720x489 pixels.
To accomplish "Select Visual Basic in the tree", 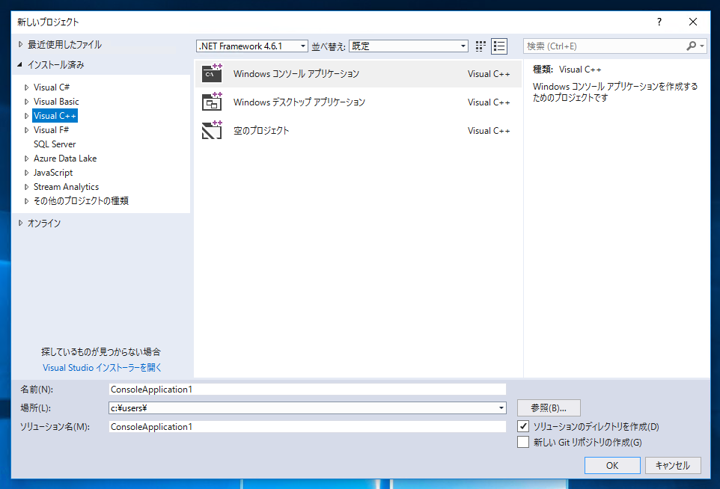I will [56, 101].
